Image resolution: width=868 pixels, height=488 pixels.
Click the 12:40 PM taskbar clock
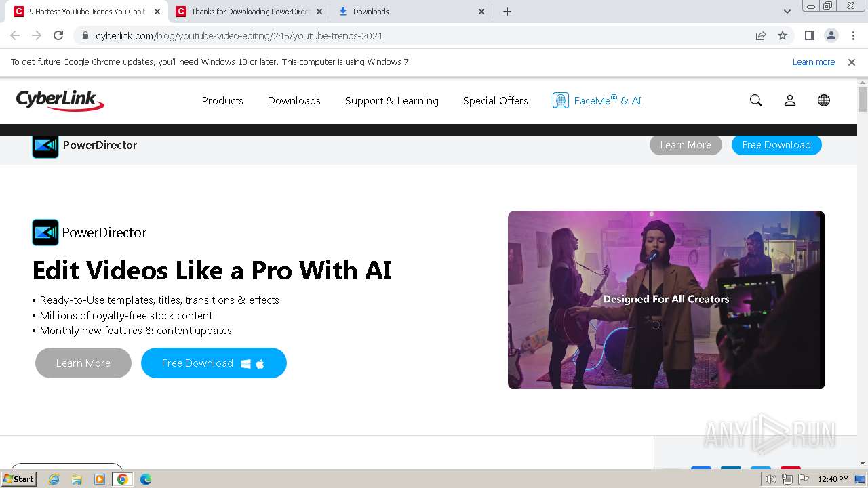(833, 479)
